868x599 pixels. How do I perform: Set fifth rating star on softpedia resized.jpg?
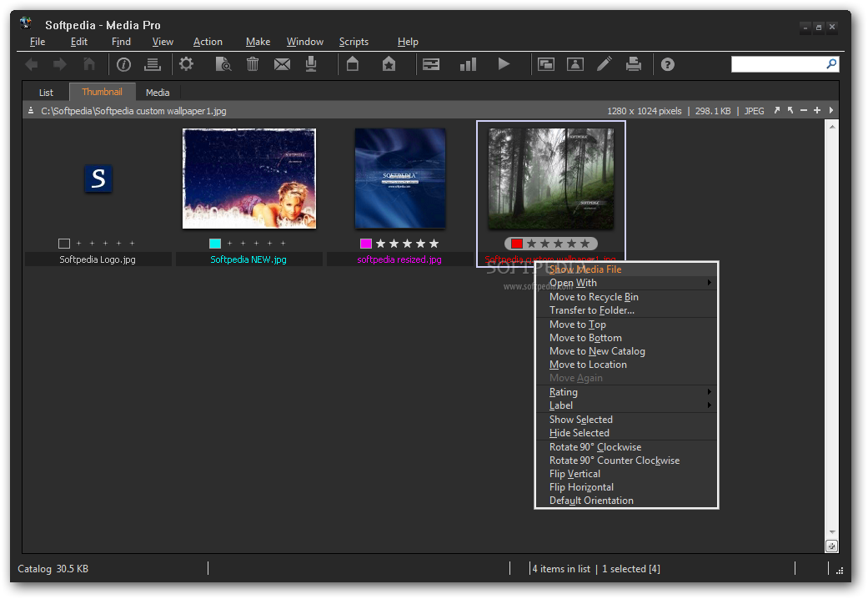(434, 244)
